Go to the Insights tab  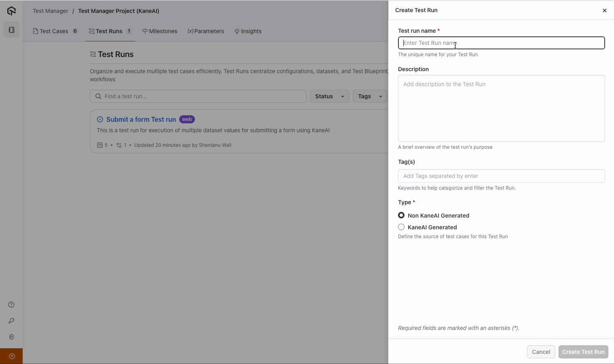(x=248, y=31)
